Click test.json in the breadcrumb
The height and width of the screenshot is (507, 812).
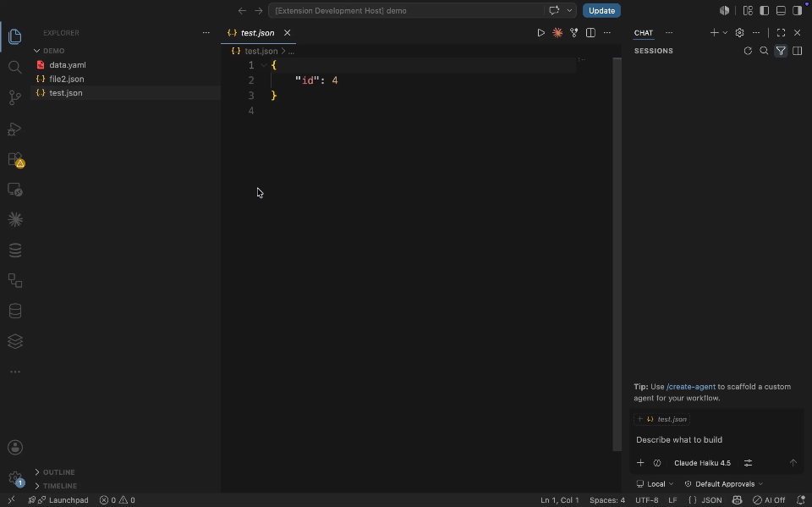(261, 51)
